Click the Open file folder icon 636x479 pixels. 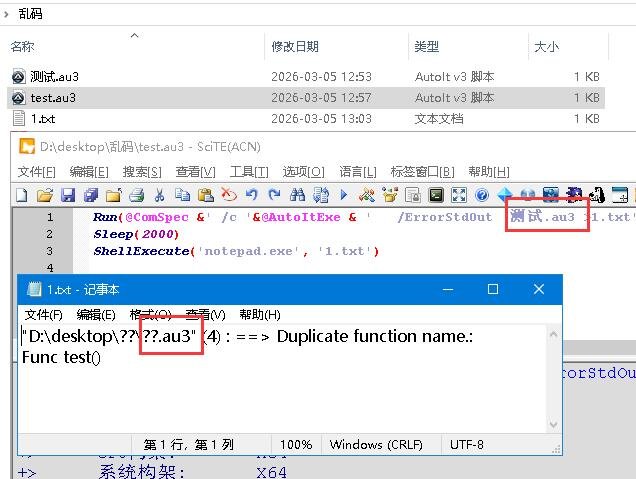point(45,195)
